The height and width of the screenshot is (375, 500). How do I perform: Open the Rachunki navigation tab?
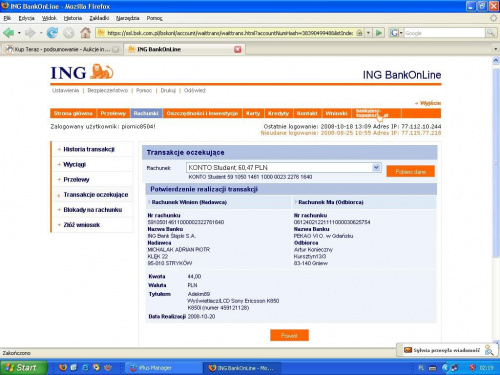point(146,113)
